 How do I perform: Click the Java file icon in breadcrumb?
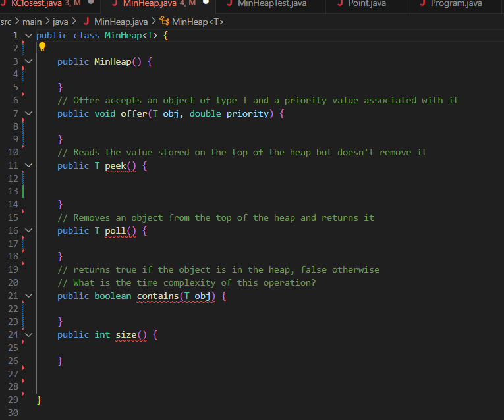coord(86,22)
